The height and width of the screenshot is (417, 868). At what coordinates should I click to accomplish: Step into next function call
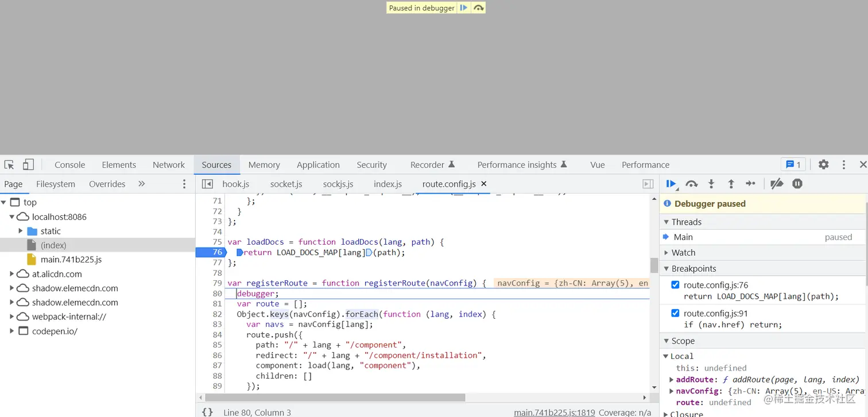pos(711,184)
